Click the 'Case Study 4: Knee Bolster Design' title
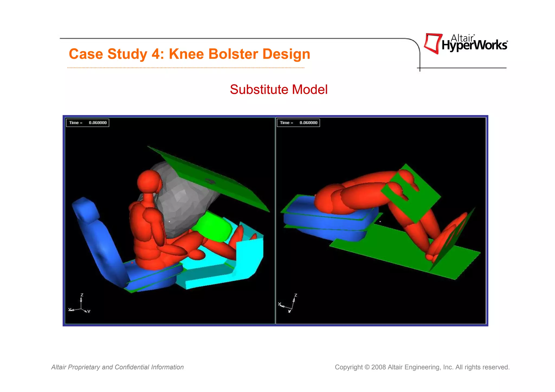Image resolution: width=555 pixels, height=392 pixels. pos(189,54)
